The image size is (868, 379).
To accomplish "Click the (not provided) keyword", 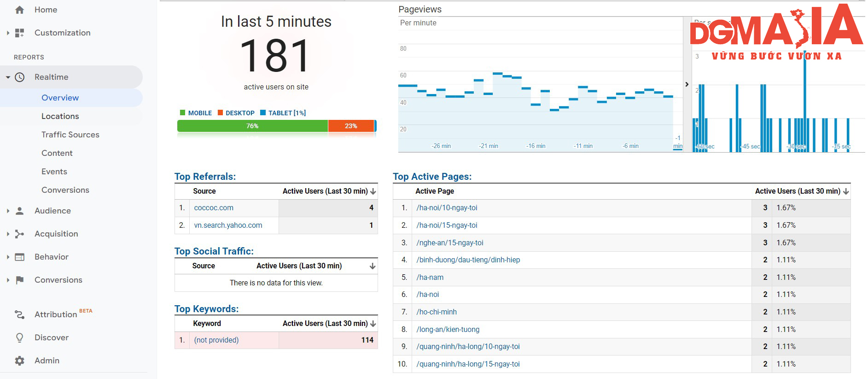I will [x=216, y=340].
